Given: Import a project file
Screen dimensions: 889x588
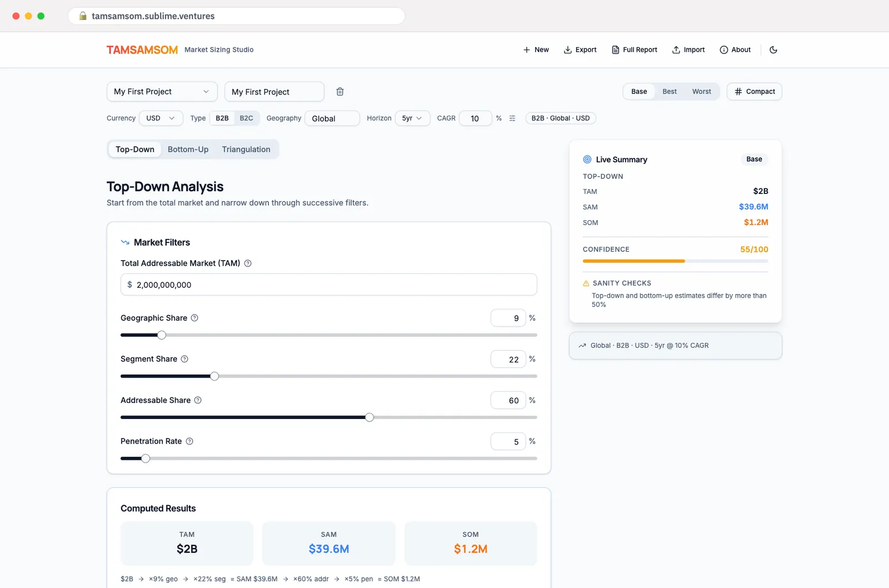Looking at the screenshot, I should pos(688,50).
